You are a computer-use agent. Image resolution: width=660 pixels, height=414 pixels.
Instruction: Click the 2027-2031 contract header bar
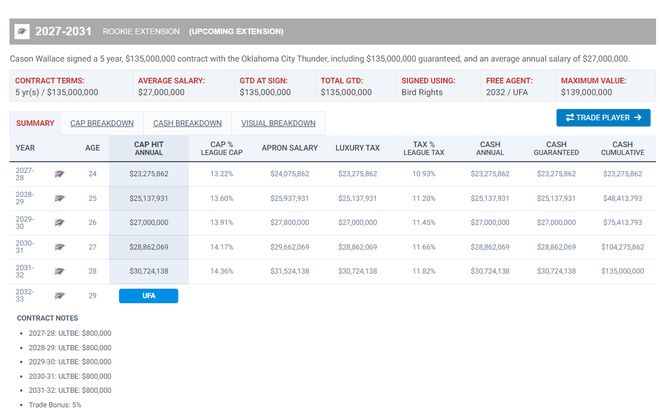tap(333, 31)
